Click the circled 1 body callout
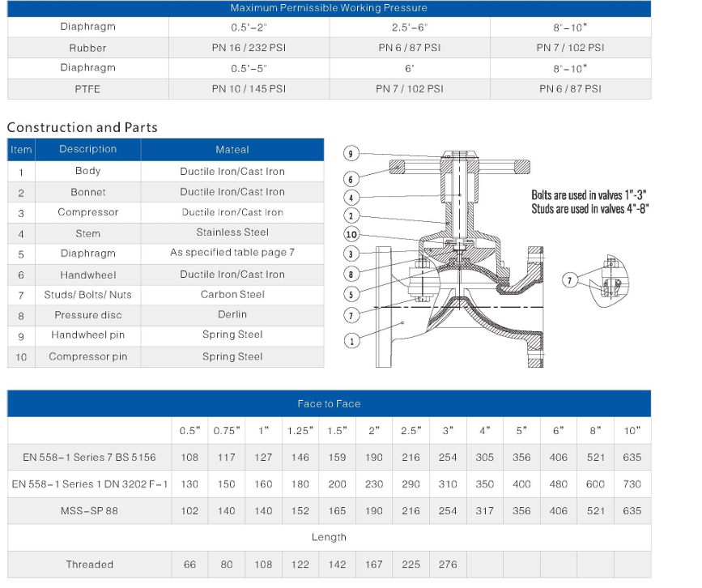 351,341
